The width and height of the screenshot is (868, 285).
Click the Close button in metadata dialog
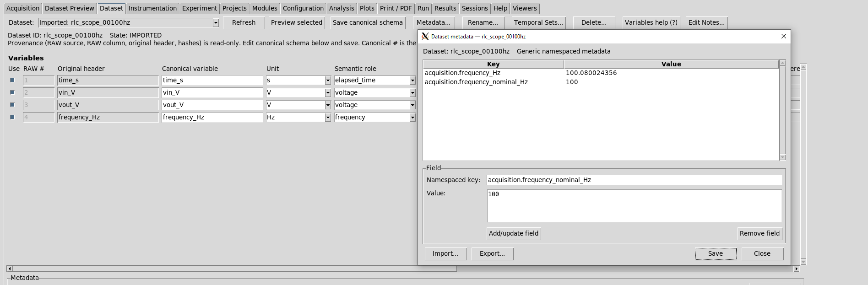coord(762,253)
